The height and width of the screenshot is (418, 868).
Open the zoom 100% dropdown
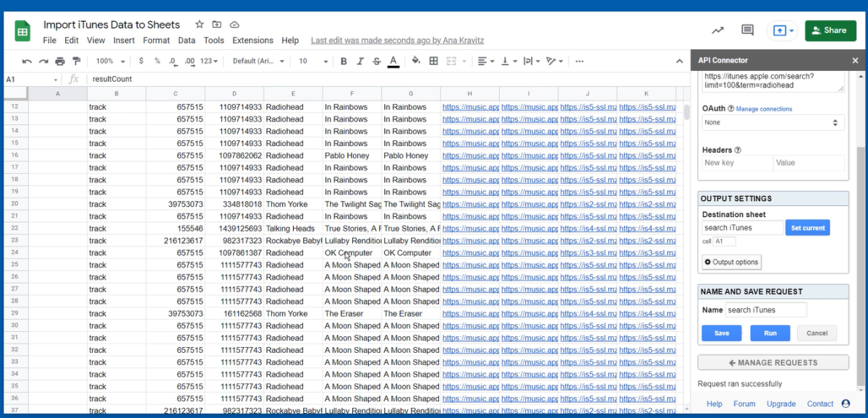(x=111, y=61)
